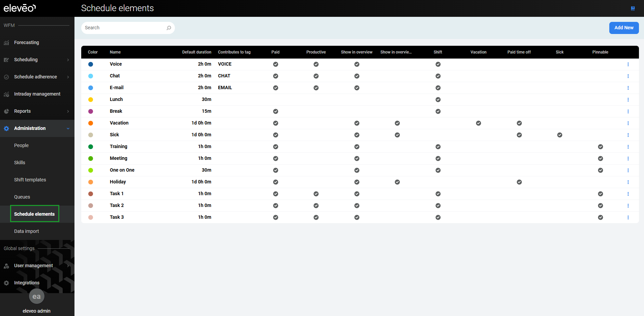Click the yellow Lunch color dot
This screenshot has height=316, width=644.
pyautogui.click(x=91, y=100)
